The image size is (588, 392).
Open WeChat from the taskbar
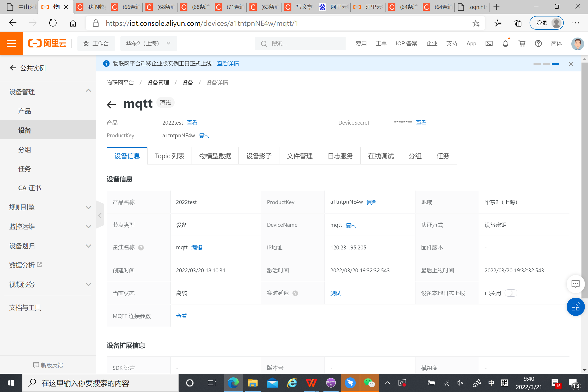coord(369,383)
